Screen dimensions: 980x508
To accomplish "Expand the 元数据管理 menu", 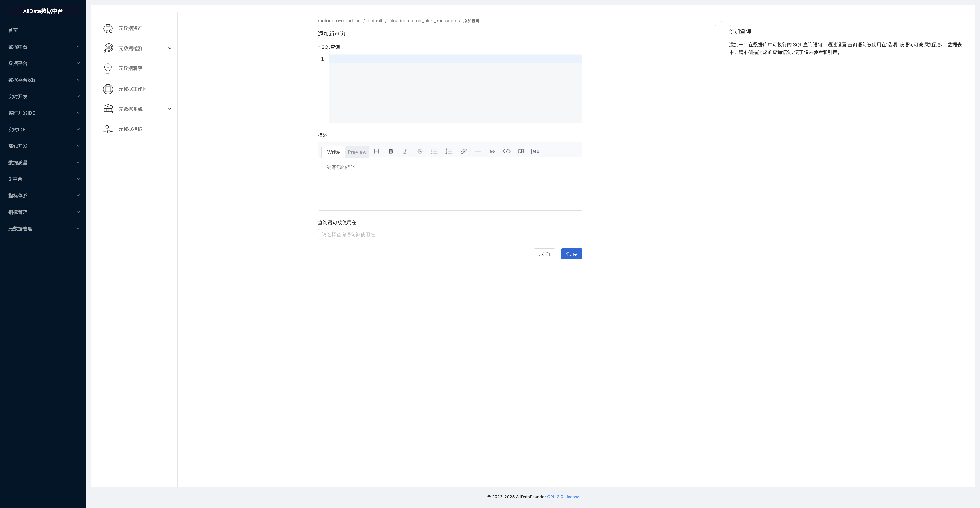I will click(43, 229).
